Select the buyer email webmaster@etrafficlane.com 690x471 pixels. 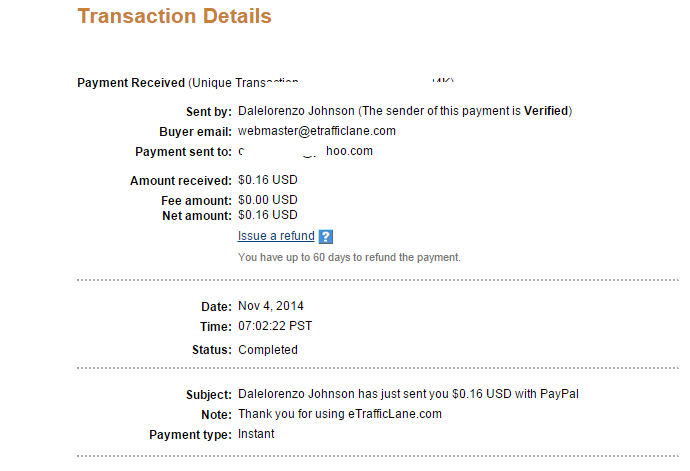pos(317,131)
